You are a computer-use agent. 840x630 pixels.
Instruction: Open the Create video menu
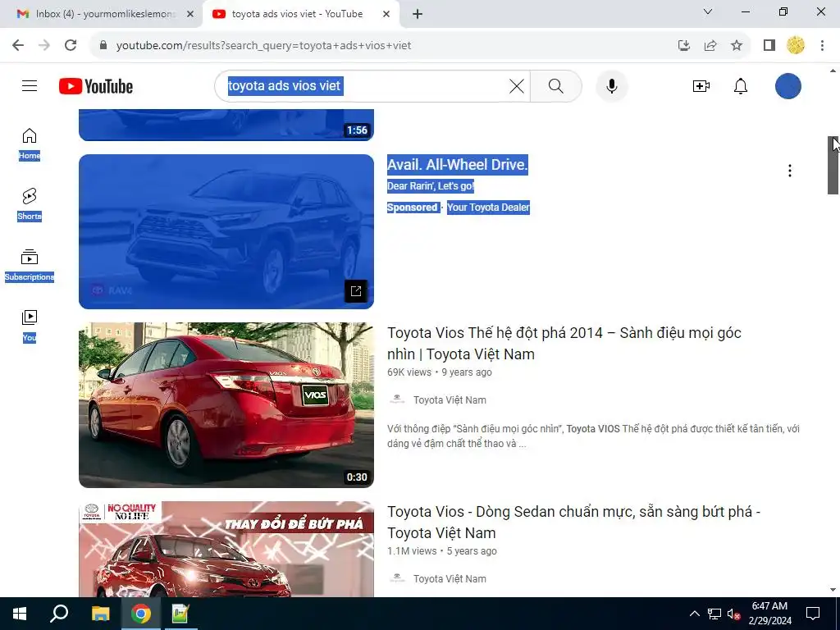(x=701, y=86)
